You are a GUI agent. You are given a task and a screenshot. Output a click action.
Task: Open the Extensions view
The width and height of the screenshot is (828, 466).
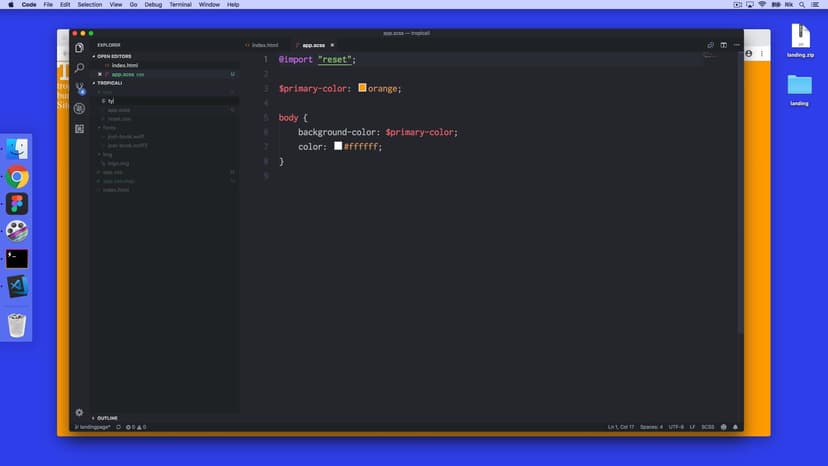pos(79,128)
